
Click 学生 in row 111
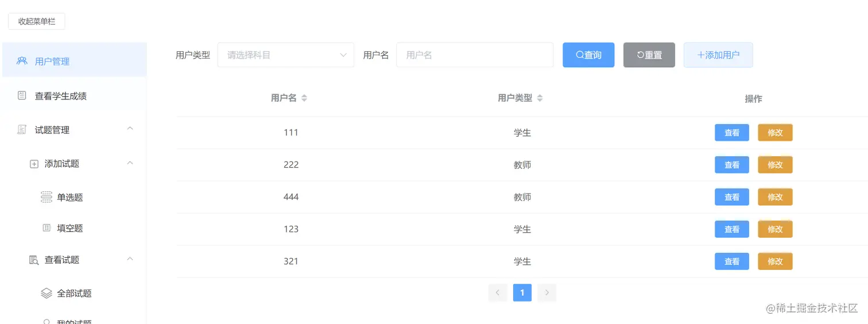[522, 133]
